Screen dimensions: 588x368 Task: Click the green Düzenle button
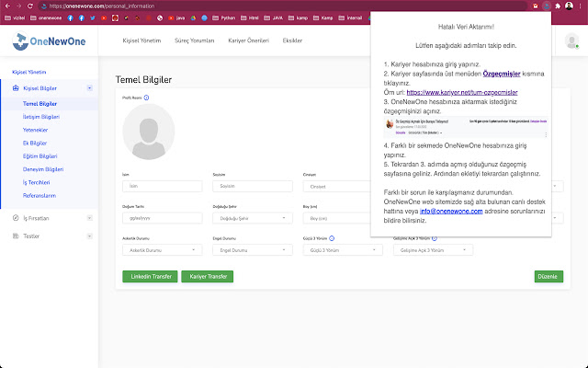[x=548, y=276]
